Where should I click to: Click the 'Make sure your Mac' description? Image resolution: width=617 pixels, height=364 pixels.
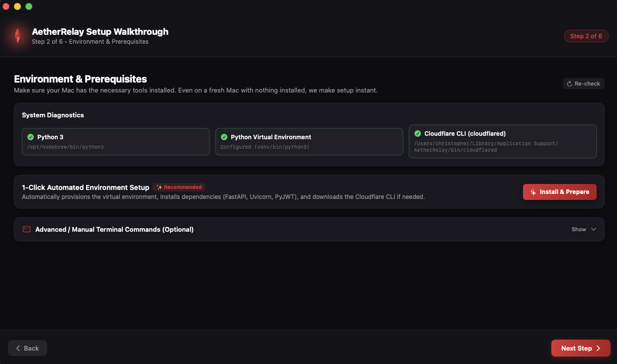point(196,91)
